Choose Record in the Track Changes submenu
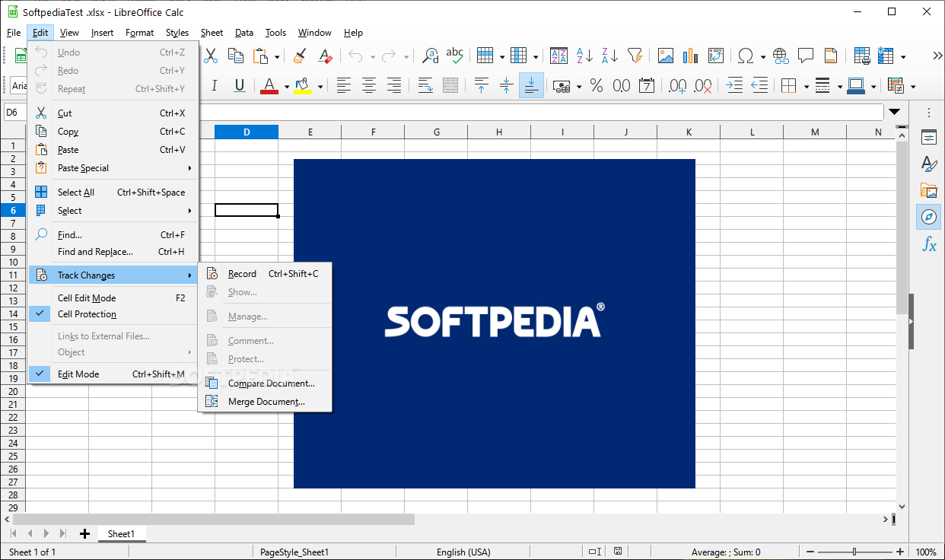This screenshot has height=560, width=945. 265,274
